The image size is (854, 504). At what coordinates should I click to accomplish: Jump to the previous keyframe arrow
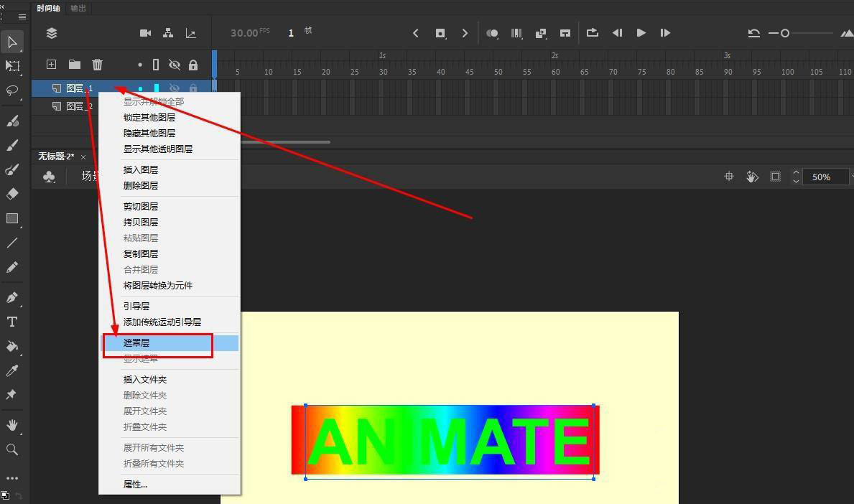click(x=416, y=33)
